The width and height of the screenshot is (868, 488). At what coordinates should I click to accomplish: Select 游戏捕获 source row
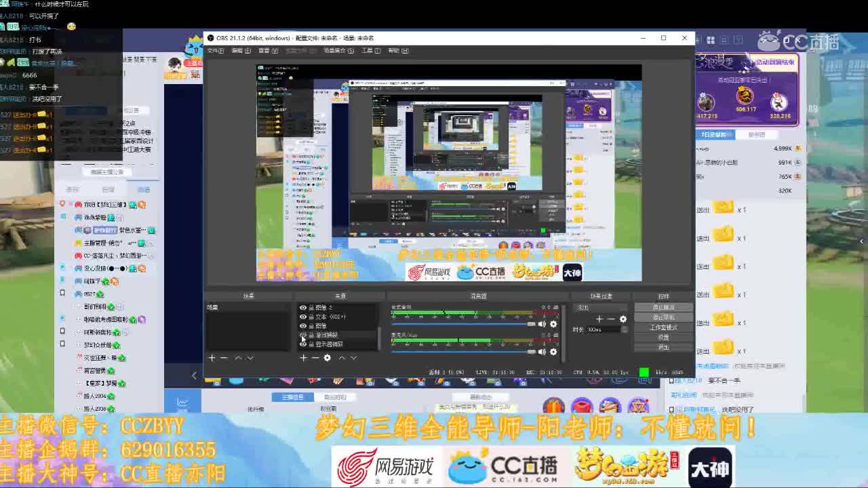tap(338, 335)
